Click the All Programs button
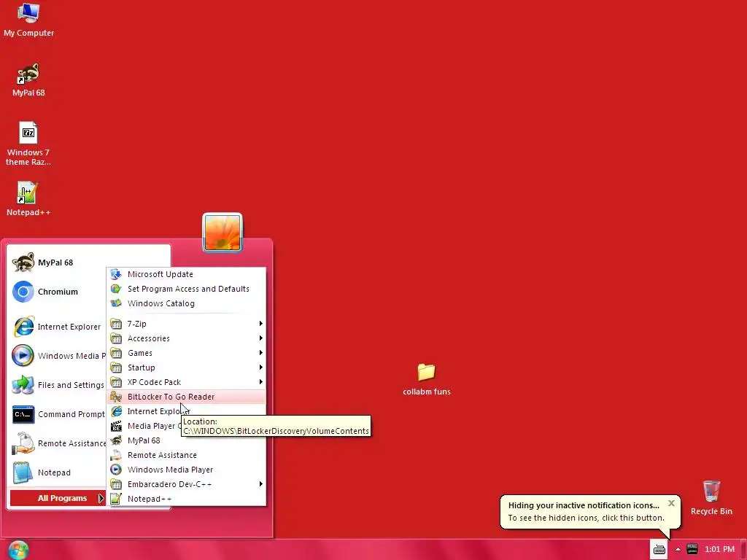 pyautogui.click(x=58, y=498)
